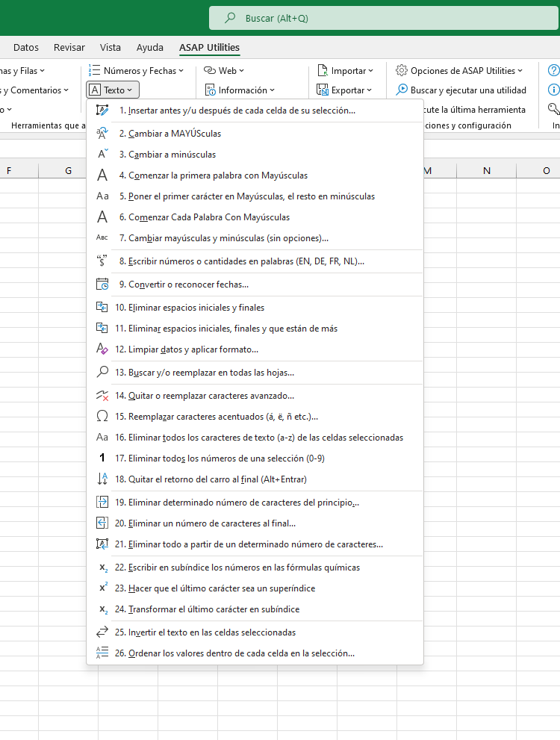Expand the Web dropdown
The image size is (560, 740).
tap(224, 71)
